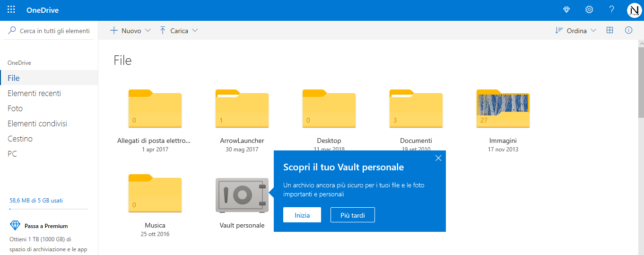The height and width of the screenshot is (255, 644).
Task: Open the Desktop folder icon
Action: coord(329,108)
